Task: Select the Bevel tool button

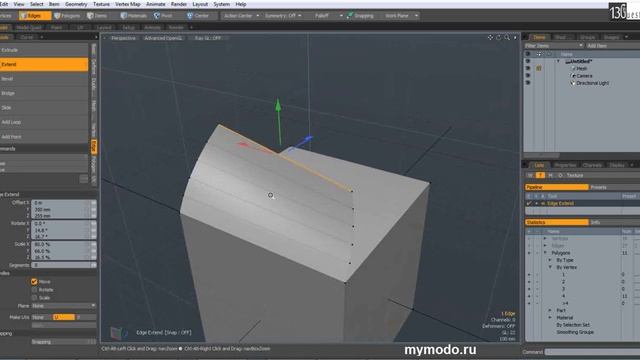Action: tap(44, 79)
